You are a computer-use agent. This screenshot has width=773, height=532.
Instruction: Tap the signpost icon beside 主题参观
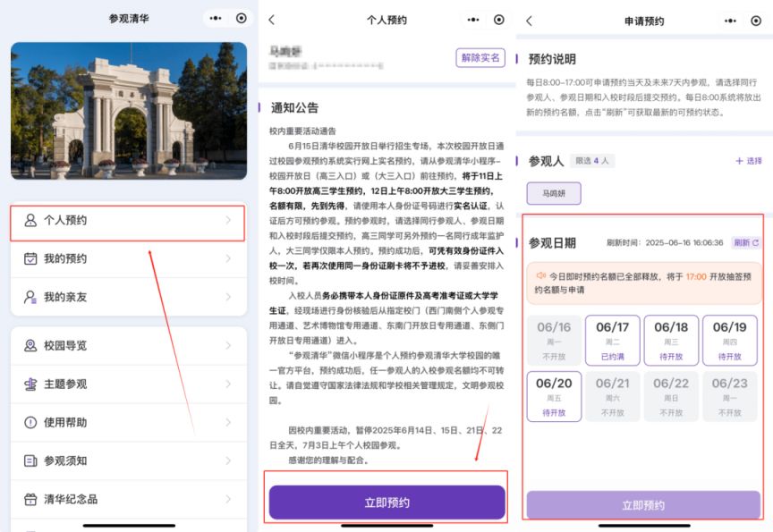pos(30,384)
